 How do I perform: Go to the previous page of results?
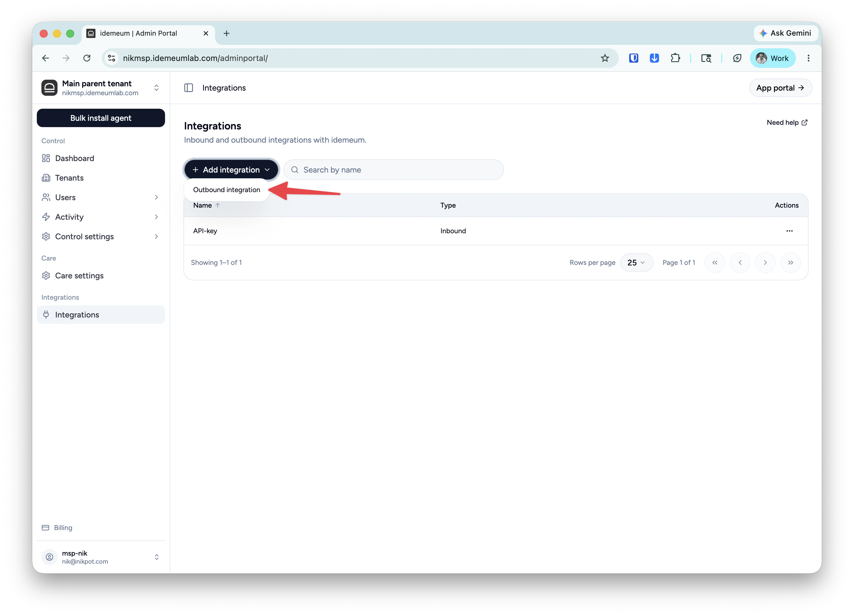[740, 263]
